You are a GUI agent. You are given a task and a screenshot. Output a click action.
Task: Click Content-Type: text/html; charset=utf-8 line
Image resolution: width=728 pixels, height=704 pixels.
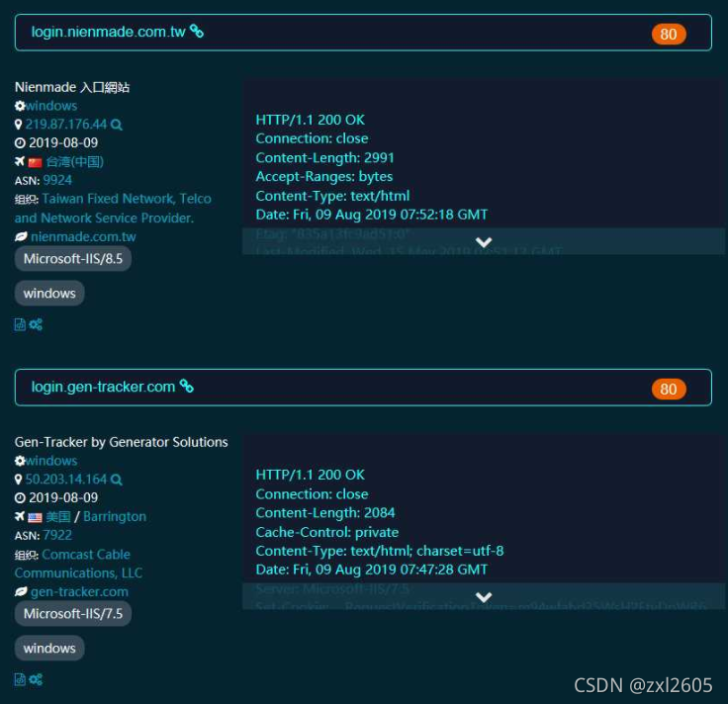click(380, 551)
